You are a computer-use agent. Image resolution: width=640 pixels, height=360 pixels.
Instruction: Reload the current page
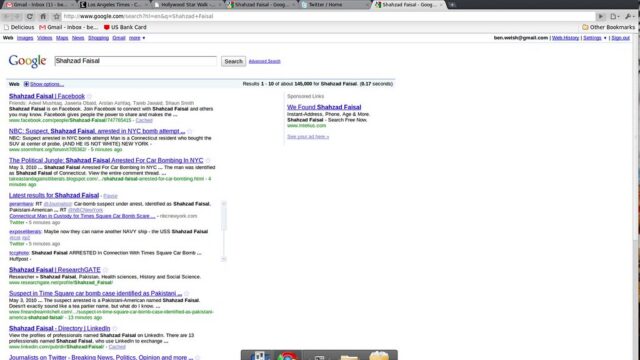(29, 16)
